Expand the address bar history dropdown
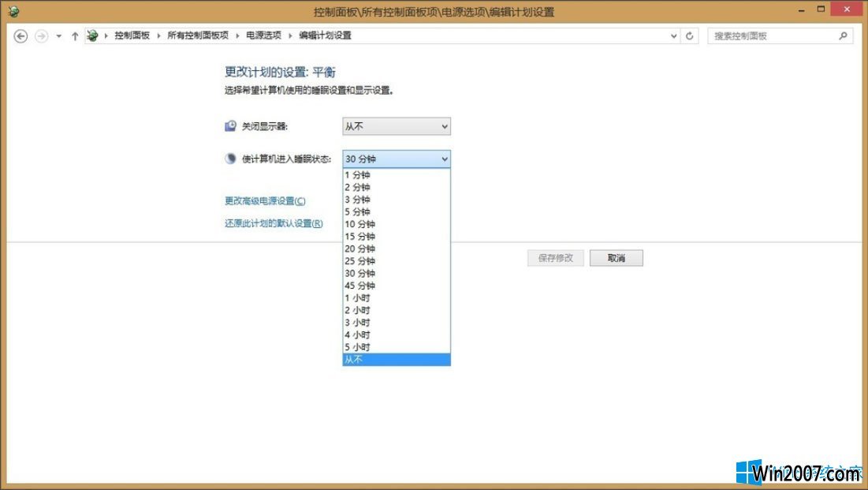The height and width of the screenshot is (490, 868). 674,36
